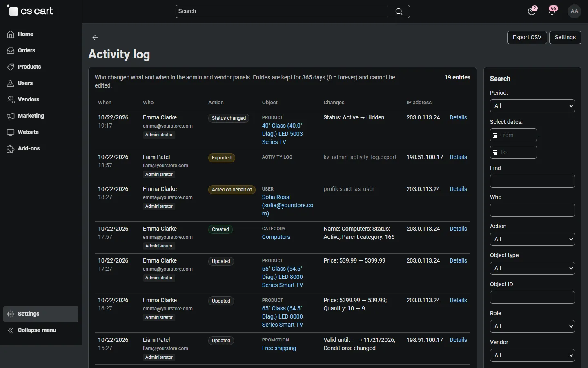The width and height of the screenshot is (588, 368).
Task: Open Vendors in the sidebar menu
Action: pos(41,100)
